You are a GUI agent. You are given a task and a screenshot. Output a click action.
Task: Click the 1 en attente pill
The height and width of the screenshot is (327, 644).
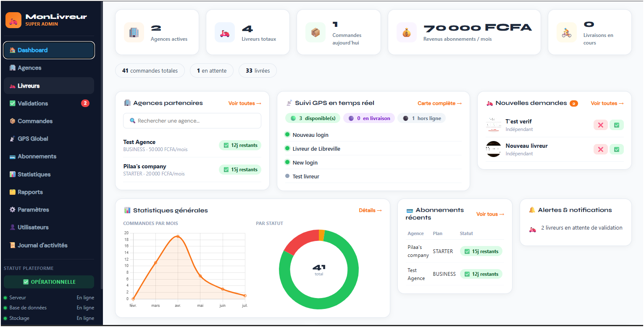coord(212,71)
